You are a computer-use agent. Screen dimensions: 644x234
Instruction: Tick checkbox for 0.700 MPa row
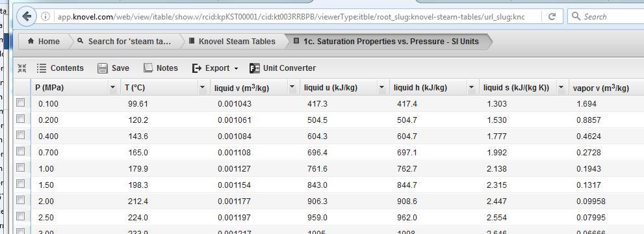pos(21,151)
